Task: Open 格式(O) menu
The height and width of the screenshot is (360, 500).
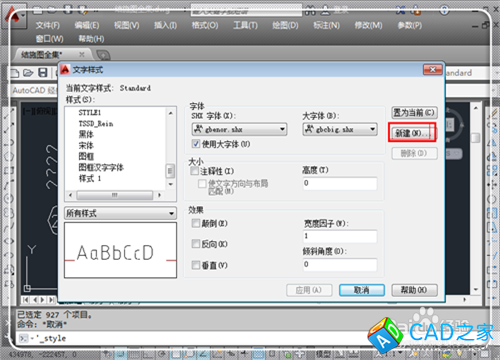Action: tap(205, 25)
